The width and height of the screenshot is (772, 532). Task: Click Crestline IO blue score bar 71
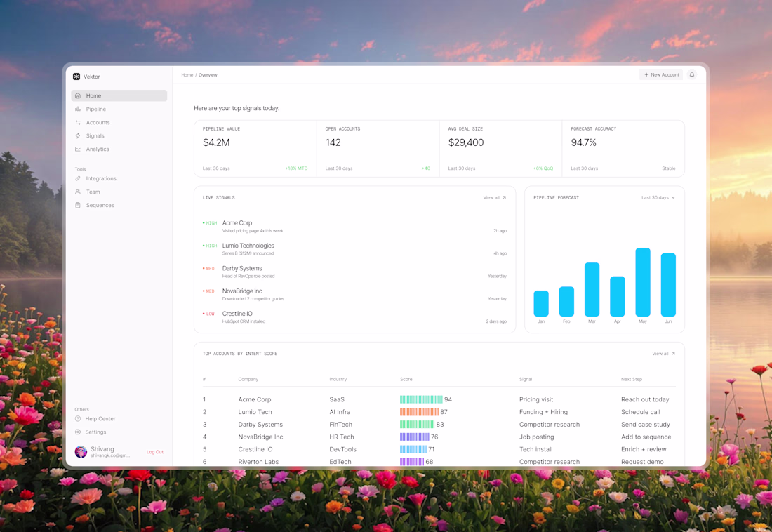pyautogui.click(x=413, y=449)
